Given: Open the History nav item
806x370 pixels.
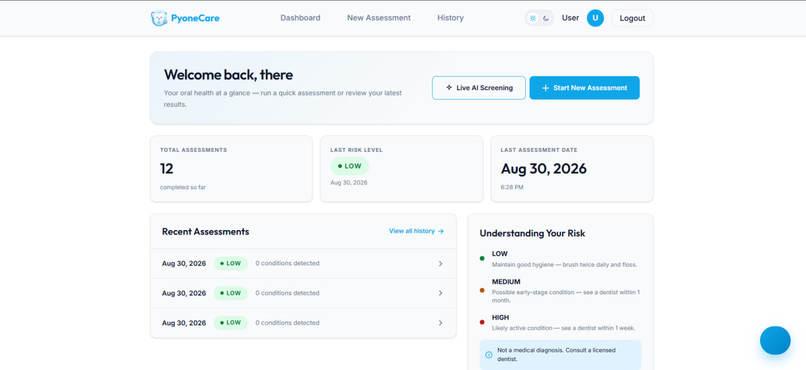Looking at the screenshot, I should [x=450, y=18].
